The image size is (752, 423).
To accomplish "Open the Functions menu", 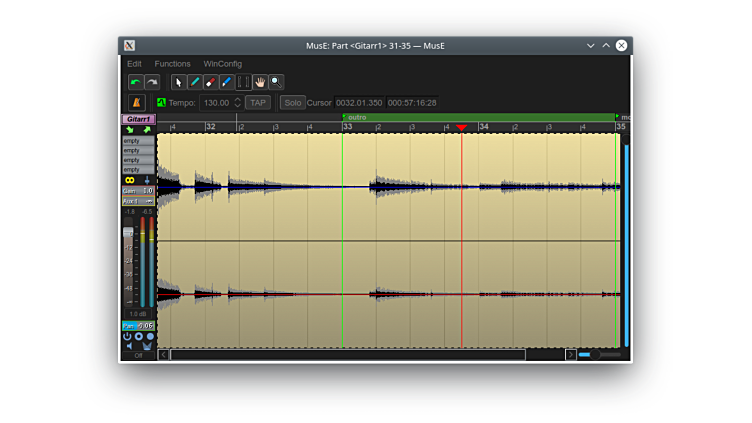I will click(x=172, y=64).
